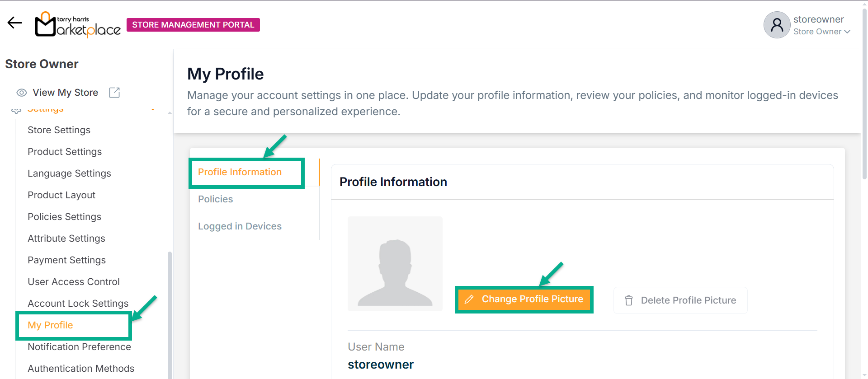The width and height of the screenshot is (868, 379).
Task: Click the pencil icon on Change Profile Picture
Action: point(469,299)
